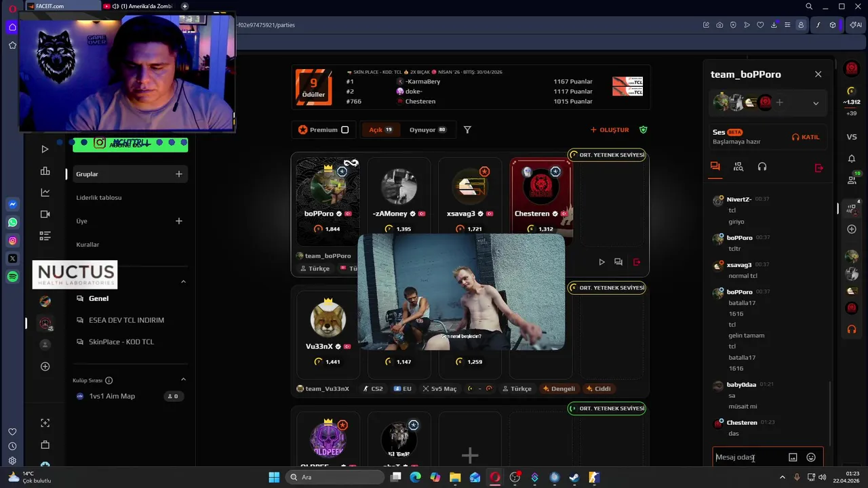Viewport: 868px width, 488px height.
Task: Click the add club plus circle in left nav
Action: [45, 367]
